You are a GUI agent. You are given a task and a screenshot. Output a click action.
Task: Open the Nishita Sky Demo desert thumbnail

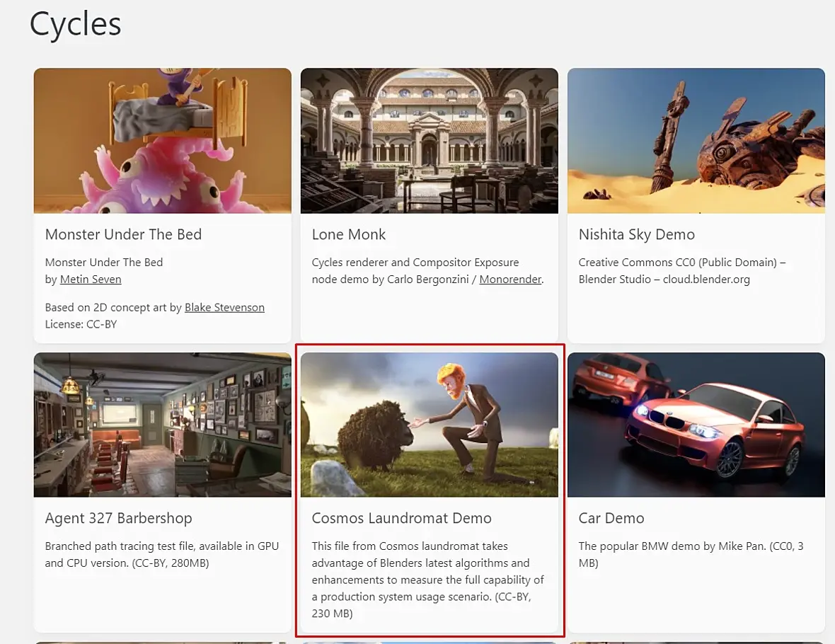tap(696, 141)
